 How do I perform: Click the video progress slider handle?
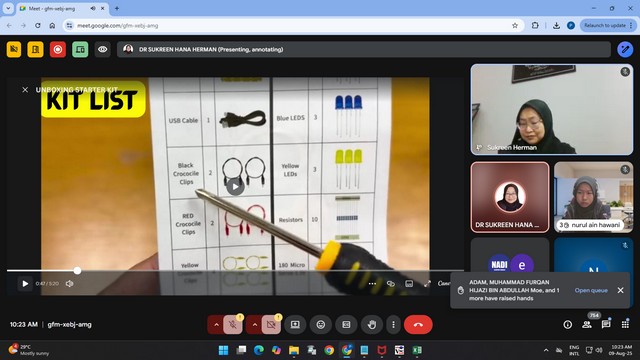(77, 270)
